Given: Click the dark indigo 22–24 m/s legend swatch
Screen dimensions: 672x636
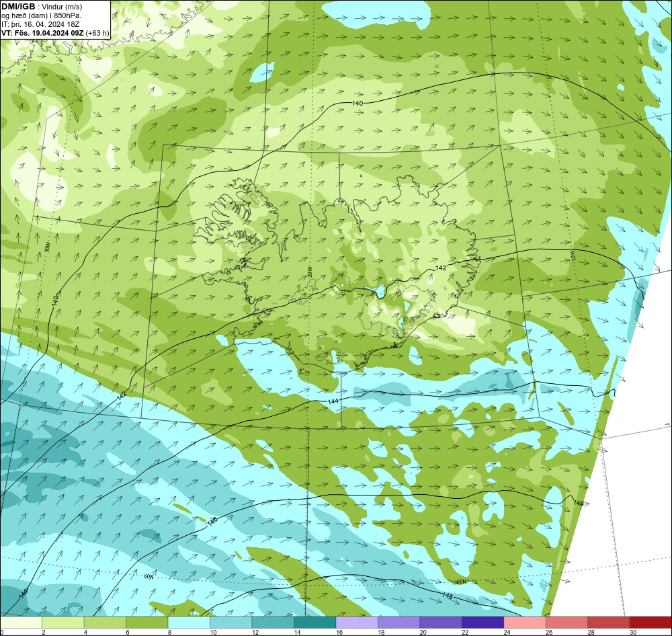Looking at the screenshot, I should (483, 623).
